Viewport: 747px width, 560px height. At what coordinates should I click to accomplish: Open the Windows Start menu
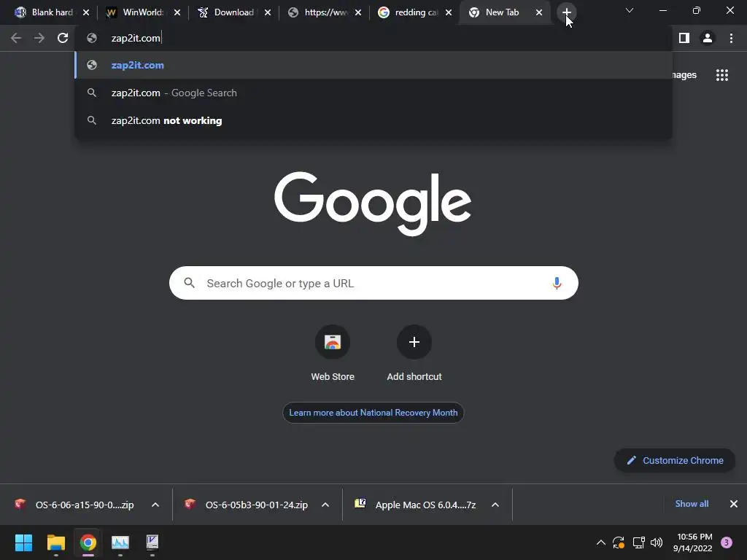pyautogui.click(x=23, y=542)
